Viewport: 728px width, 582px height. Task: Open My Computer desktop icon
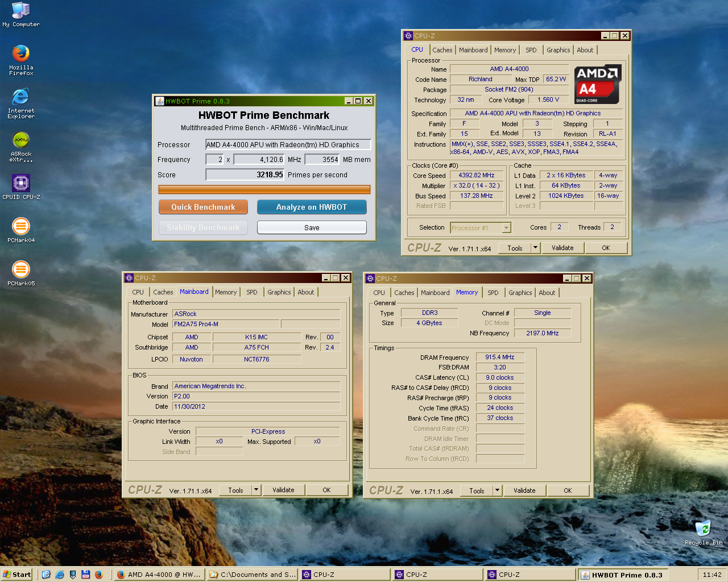tap(21, 15)
